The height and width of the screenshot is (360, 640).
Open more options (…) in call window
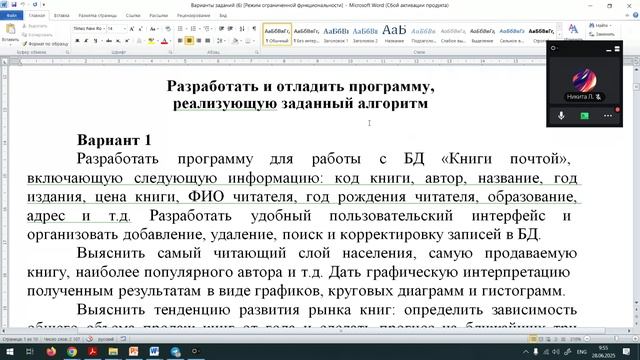coord(608,116)
